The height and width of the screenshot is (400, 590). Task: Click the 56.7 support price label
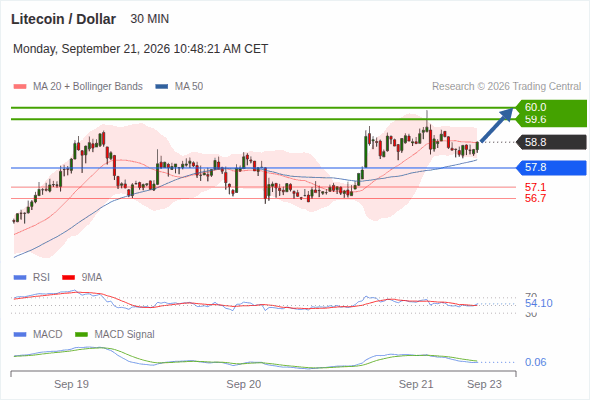(x=535, y=198)
